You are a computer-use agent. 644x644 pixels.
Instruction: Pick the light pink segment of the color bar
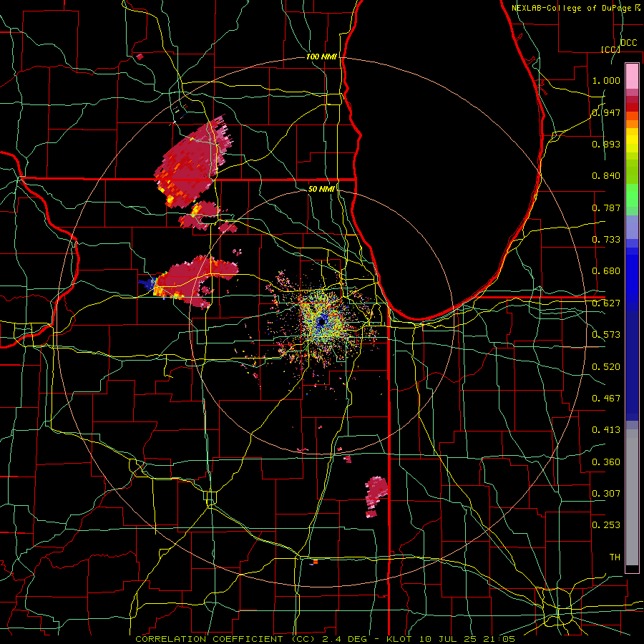coord(632,76)
